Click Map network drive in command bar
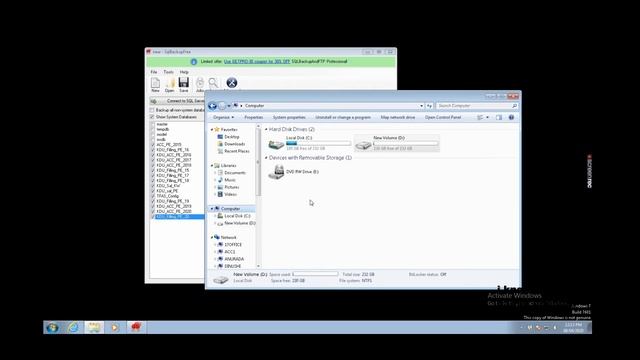This screenshot has width=640, height=360. coord(398,118)
